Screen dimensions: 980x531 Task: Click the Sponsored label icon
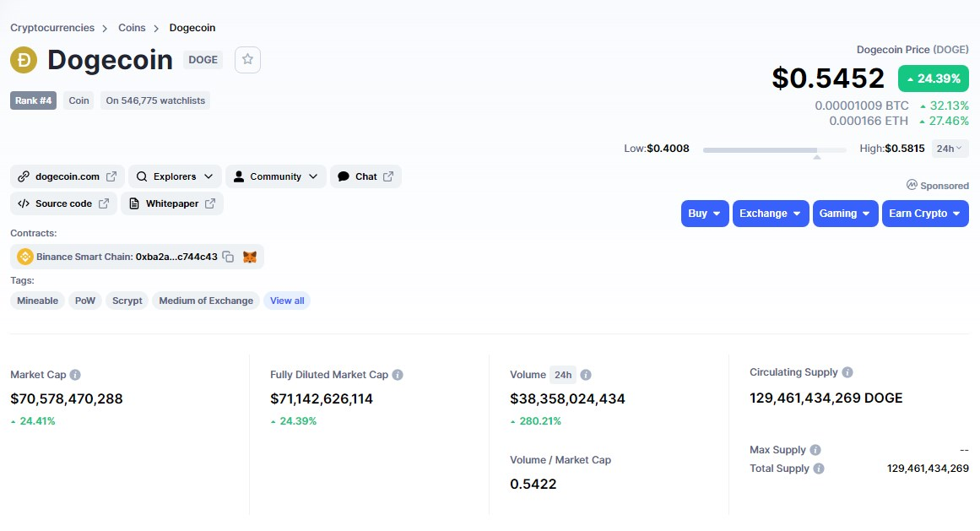click(912, 185)
